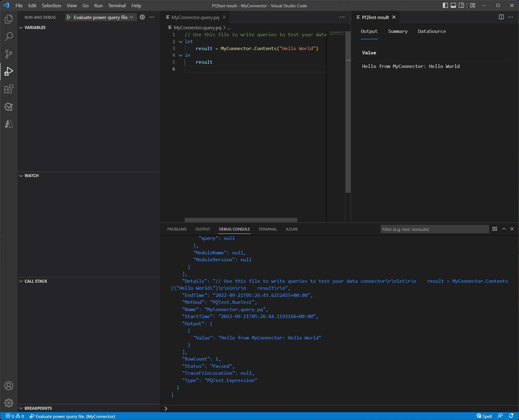The image size is (519, 420).
Task: Click the Debug Console filter input field
Action: (435, 229)
